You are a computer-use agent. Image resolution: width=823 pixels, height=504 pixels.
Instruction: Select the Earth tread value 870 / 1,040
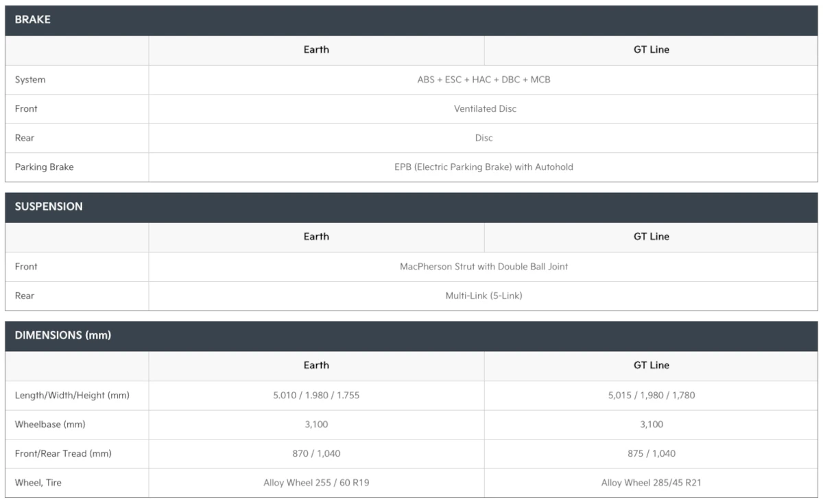[316, 454]
